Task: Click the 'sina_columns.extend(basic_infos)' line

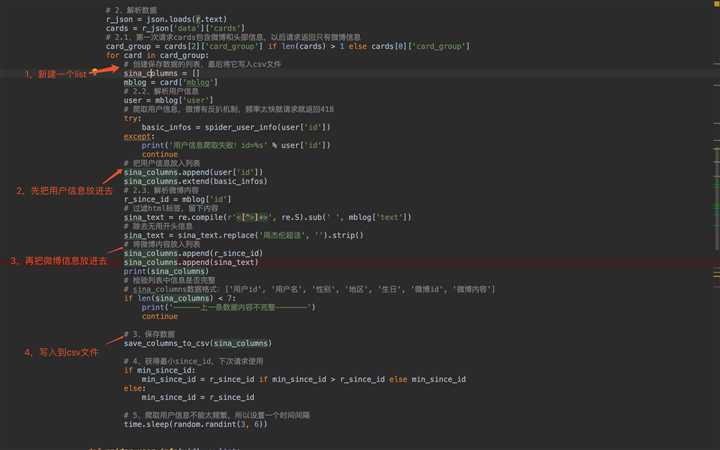Action: [x=195, y=181]
